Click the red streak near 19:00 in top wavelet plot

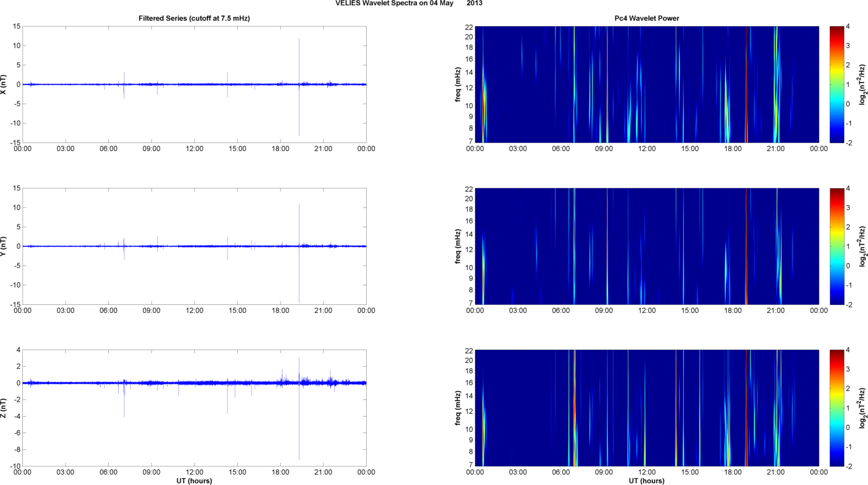746,85
